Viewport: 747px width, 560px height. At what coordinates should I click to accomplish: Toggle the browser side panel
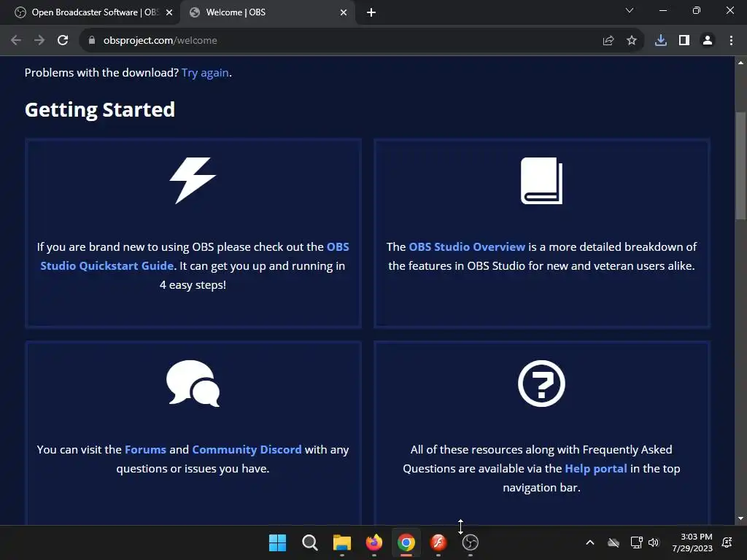[x=684, y=41]
